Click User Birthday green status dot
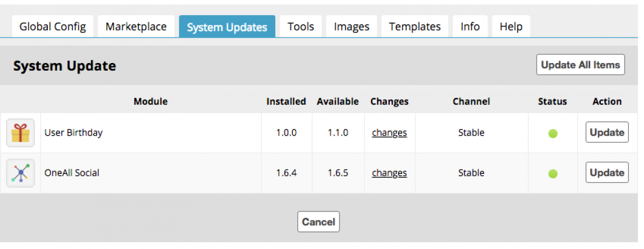The height and width of the screenshot is (249, 644). click(x=552, y=134)
